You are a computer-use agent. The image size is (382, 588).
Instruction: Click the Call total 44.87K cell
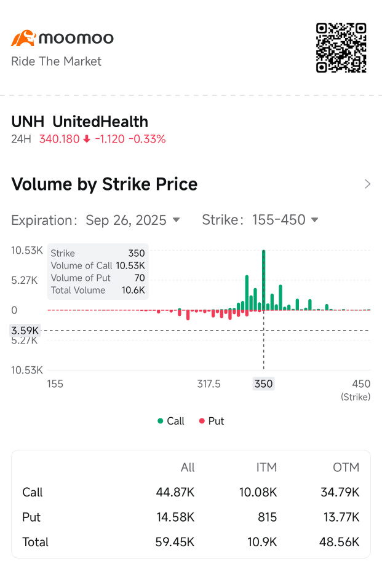click(175, 492)
